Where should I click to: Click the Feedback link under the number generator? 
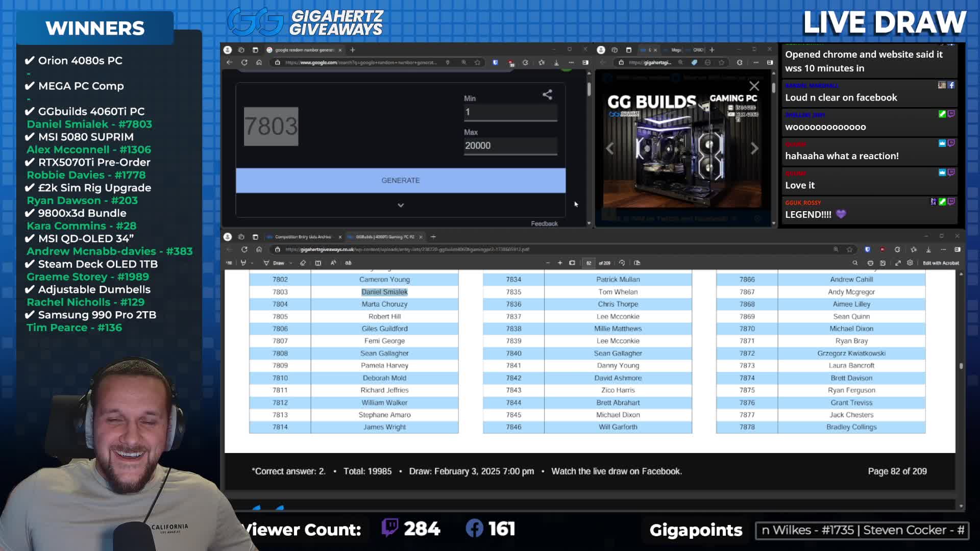tap(544, 223)
